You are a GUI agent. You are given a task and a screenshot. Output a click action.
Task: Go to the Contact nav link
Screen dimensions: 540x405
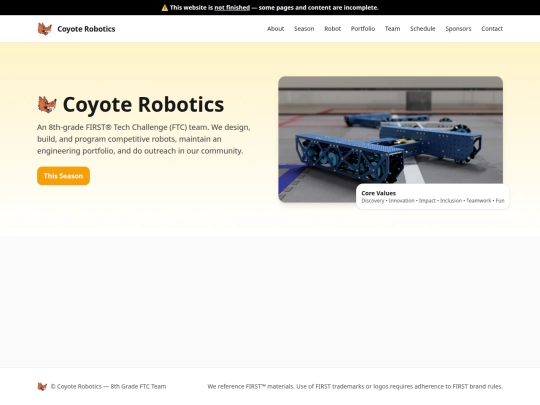tap(492, 29)
